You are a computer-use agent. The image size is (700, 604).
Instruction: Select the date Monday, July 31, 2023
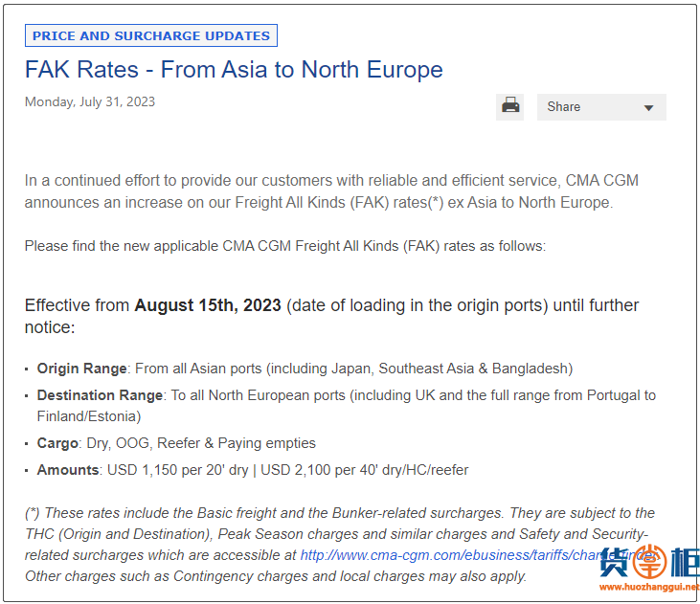coord(90,101)
